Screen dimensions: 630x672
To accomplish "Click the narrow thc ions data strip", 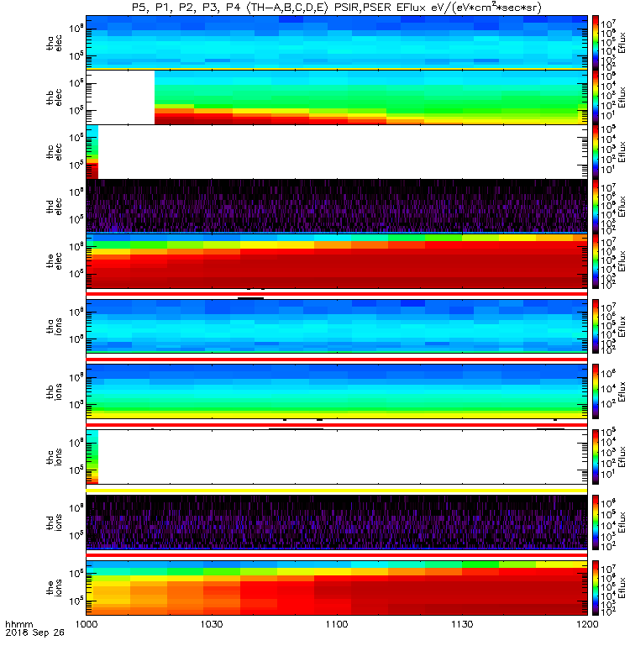I will tap(92, 457).
